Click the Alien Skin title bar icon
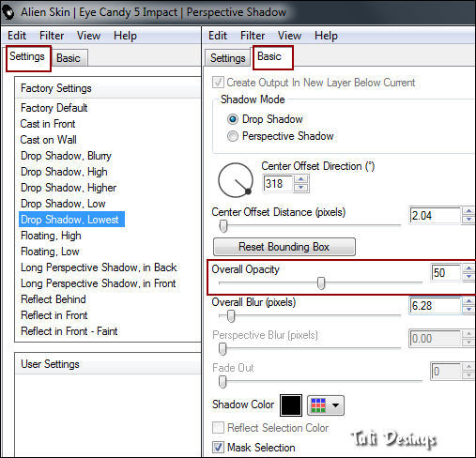The width and height of the screenshot is (476, 458). click(8, 12)
